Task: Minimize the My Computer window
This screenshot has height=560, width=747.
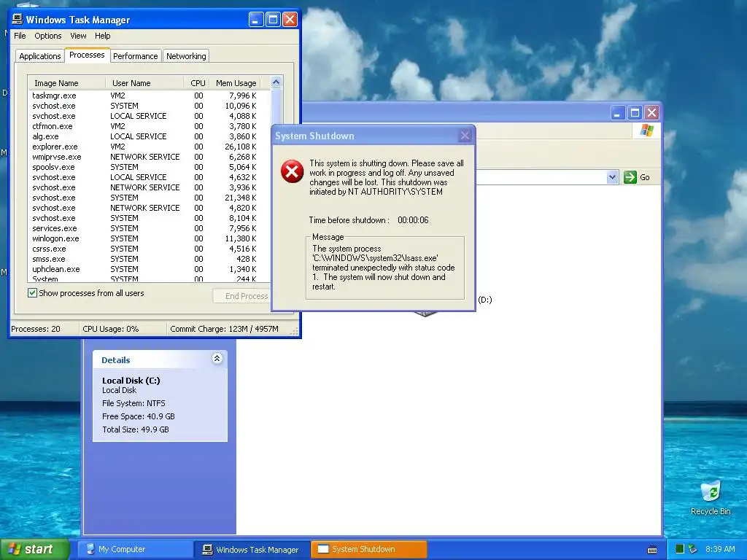Action: pos(617,113)
